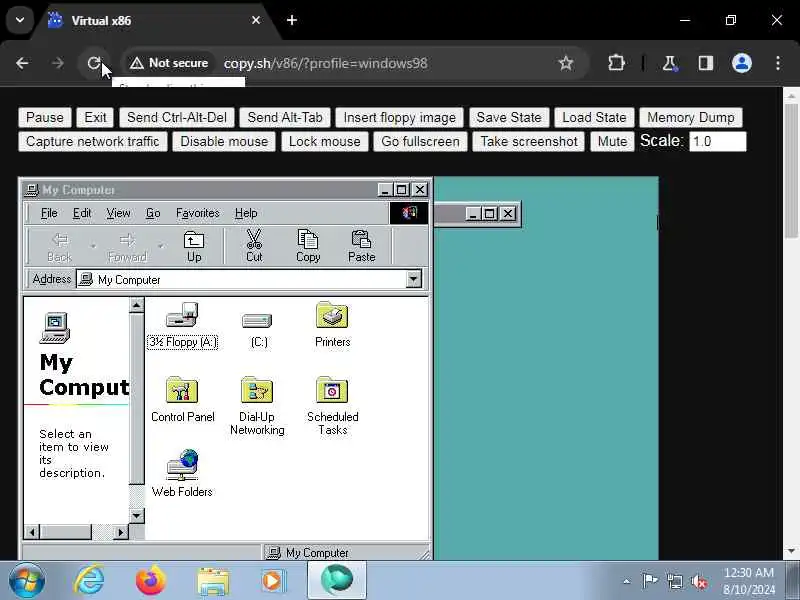Click the Memory Dump button

(691, 117)
